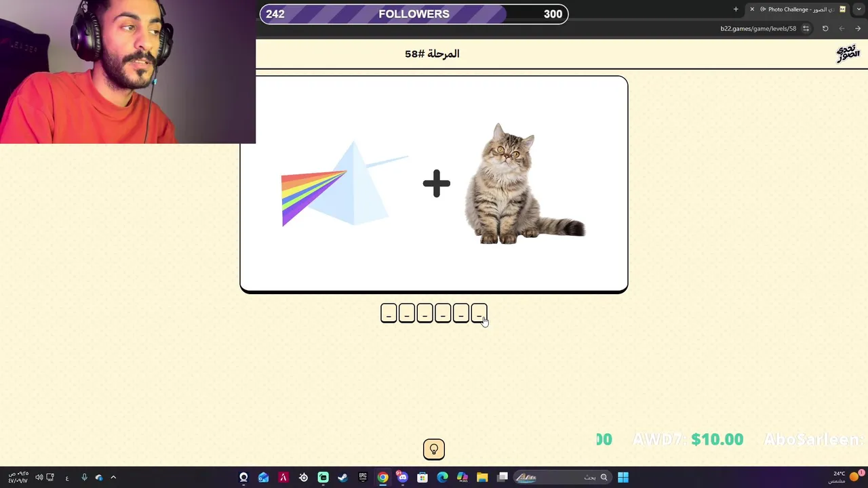Expand the tab search dropdown

(859, 9)
